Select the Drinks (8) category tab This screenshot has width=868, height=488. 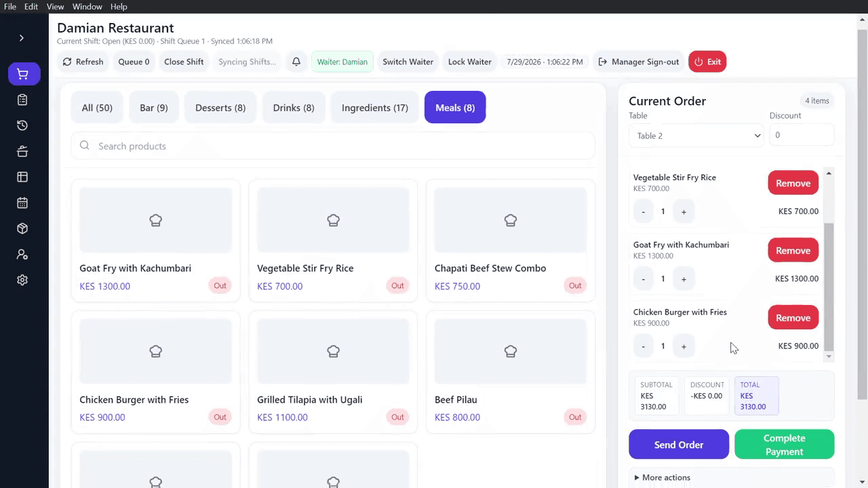coord(294,107)
